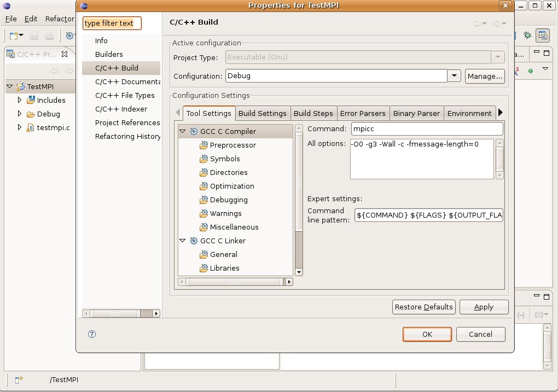This screenshot has width=558, height=392.
Task: Open Miscellaneous compiler settings
Action: tap(234, 227)
